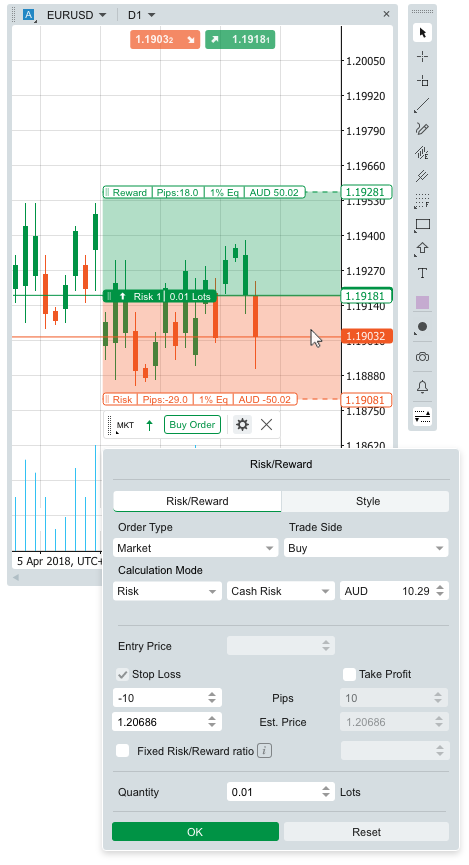This screenshot has height=865, width=469.
Task: Close the EURUSD chart panel
Action: coord(386,14)
